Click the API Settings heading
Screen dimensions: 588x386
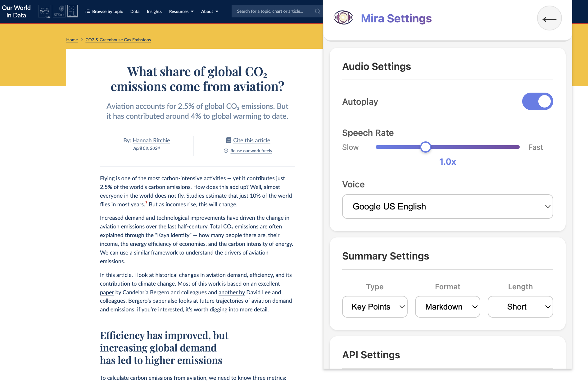(x=371, y=355)
